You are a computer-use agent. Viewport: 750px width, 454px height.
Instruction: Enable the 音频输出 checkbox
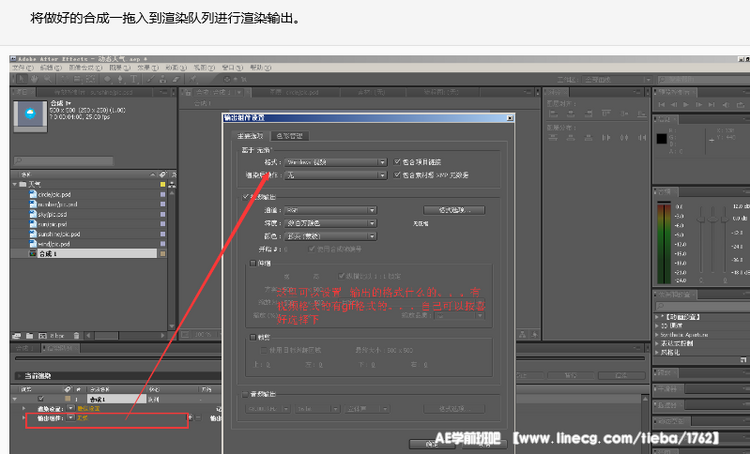pos(245,394)
